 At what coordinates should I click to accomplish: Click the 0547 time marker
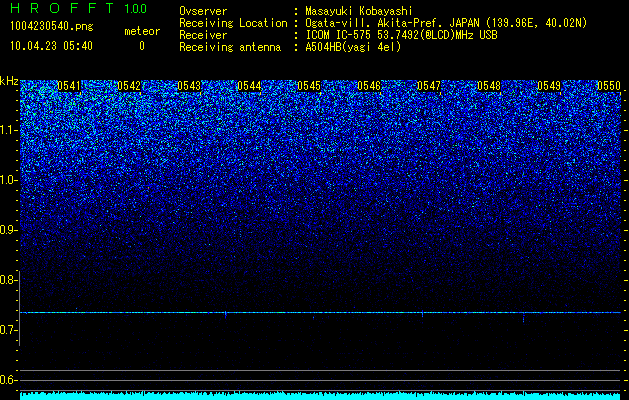point(428,86)
